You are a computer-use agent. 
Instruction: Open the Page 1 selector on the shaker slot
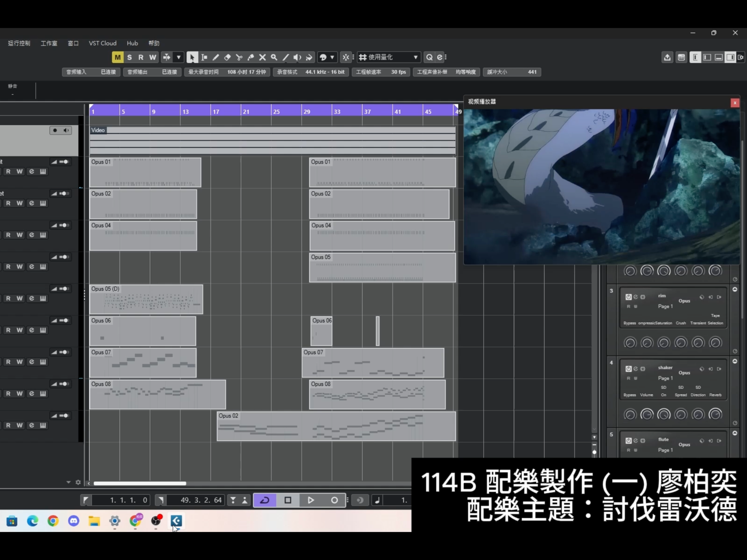(x=665, y=378)
